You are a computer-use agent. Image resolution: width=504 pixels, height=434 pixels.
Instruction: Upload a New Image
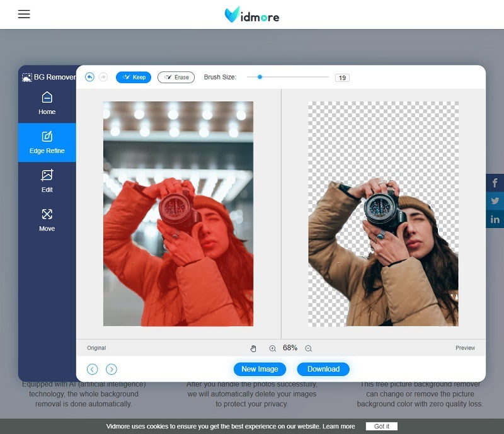260,369
